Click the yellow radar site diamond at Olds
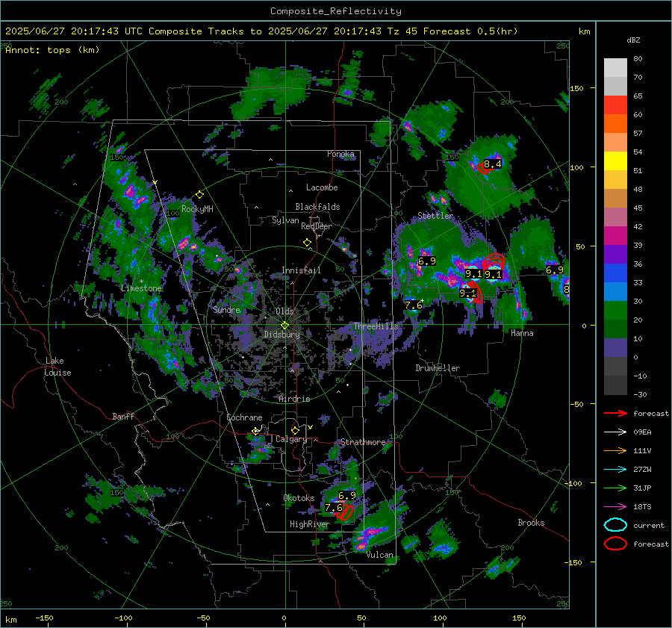 (x=284, y=326)
